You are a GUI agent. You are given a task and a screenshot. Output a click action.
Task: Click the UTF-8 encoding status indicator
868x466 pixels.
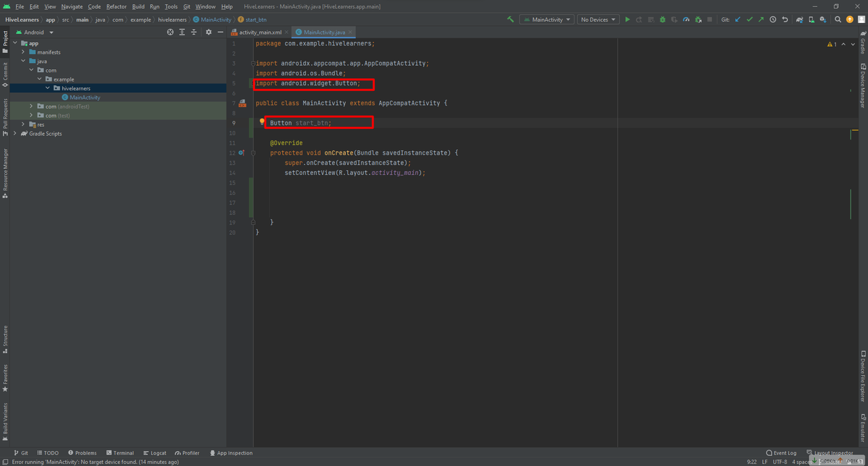coord(780,462)
